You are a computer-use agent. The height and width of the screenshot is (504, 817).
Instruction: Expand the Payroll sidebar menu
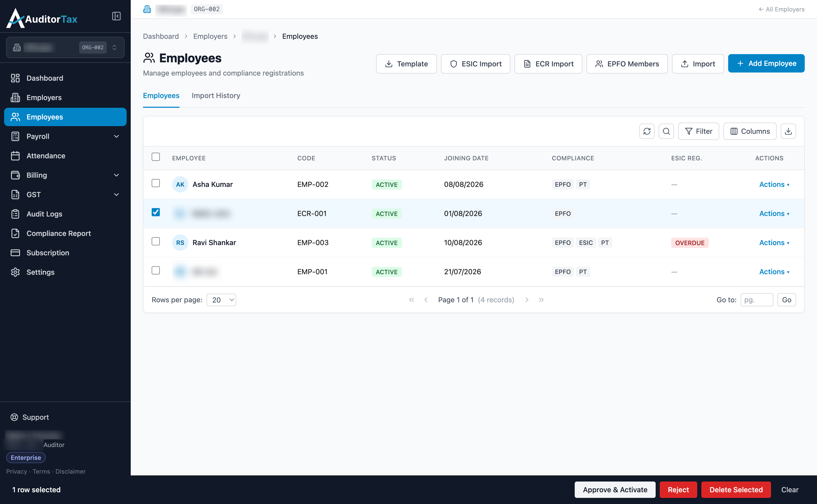pyautogui.click(x=65, y=136)
